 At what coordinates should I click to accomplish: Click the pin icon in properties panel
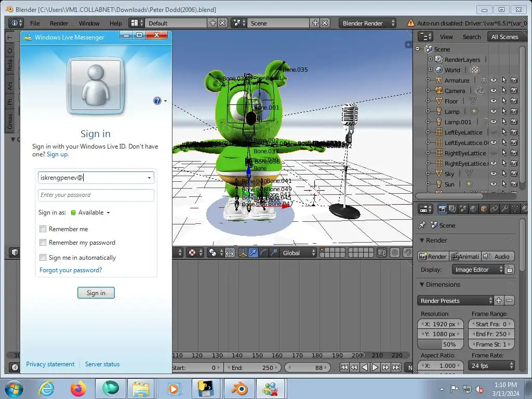[422, 225]
